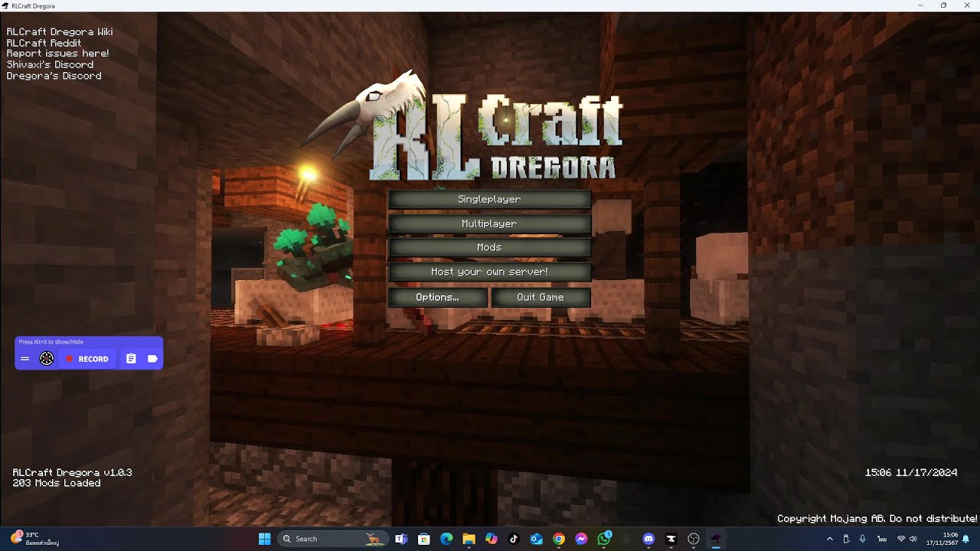This screenshot has height=551, width=980.
Task: Launch Google Chrome from taskbar
Action: [x=559, y=539]
